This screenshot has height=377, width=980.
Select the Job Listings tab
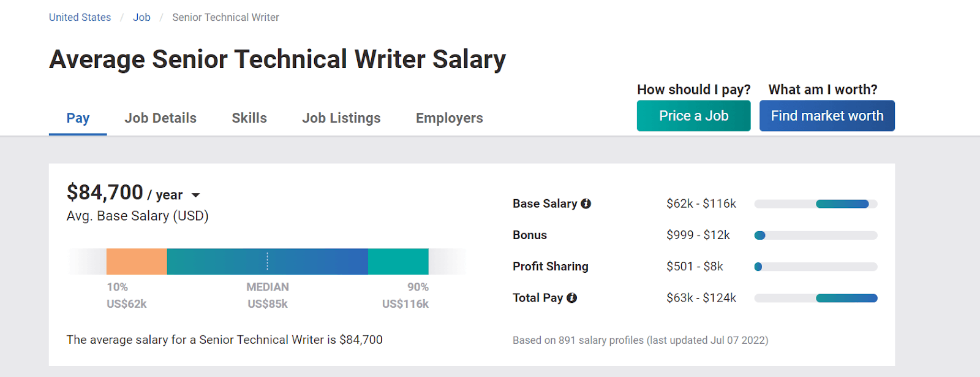point(341,118)
